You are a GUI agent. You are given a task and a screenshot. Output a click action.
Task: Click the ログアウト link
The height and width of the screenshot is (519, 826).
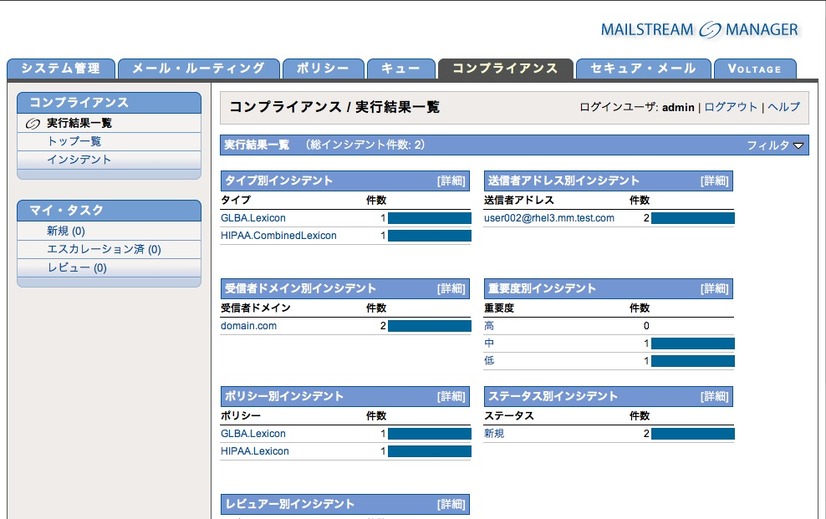coord(731,107)
